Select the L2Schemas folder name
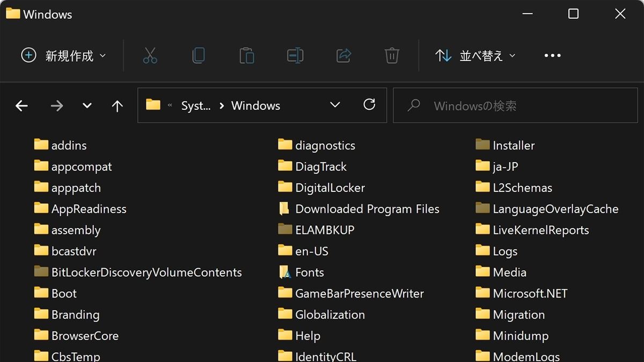Screen dimensions: 644x362 point(523,188)
